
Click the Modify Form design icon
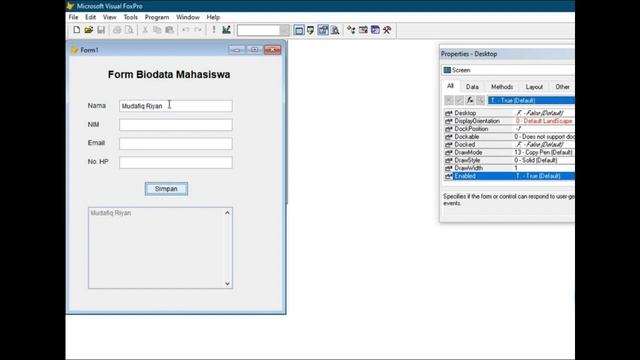[x=226, y=30]
